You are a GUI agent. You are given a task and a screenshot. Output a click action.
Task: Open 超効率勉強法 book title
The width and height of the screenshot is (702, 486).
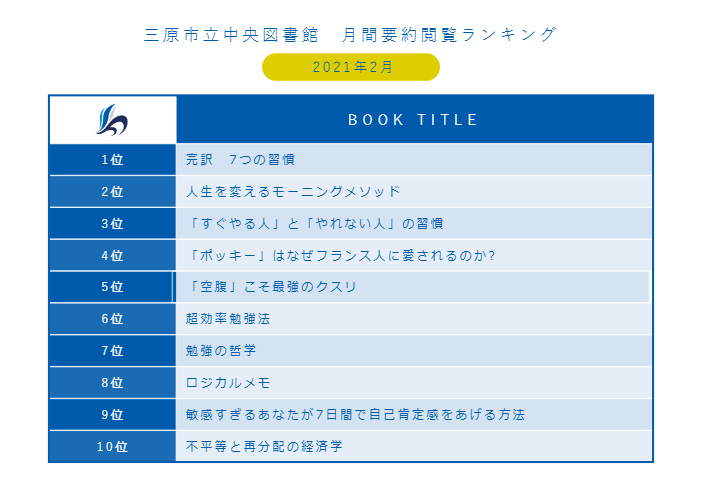(x=228, y=319)
